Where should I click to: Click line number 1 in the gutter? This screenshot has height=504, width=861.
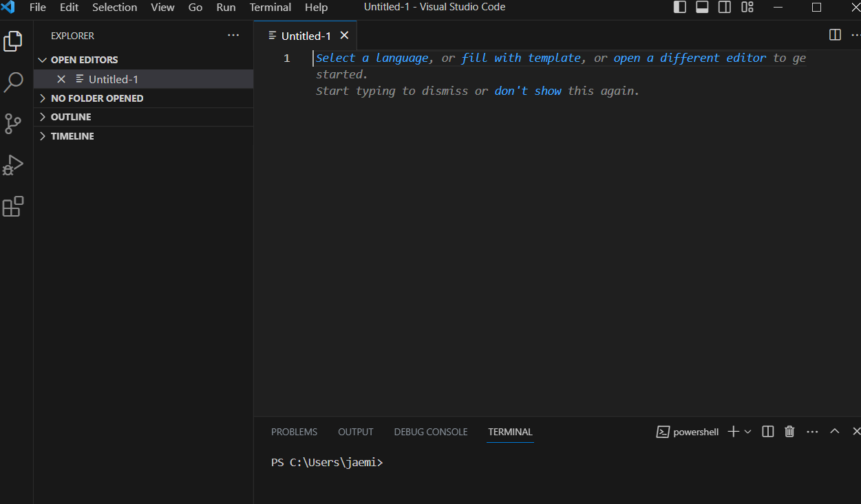coord(287,58)
